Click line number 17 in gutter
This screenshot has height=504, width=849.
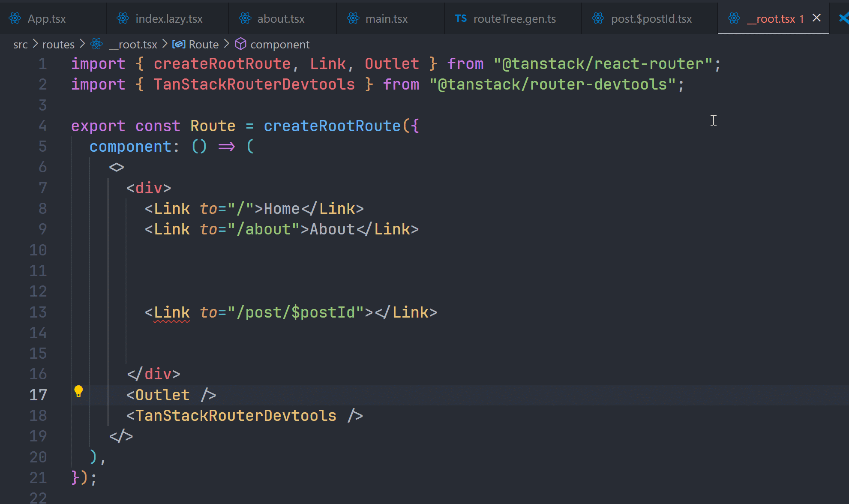[38, 395]
